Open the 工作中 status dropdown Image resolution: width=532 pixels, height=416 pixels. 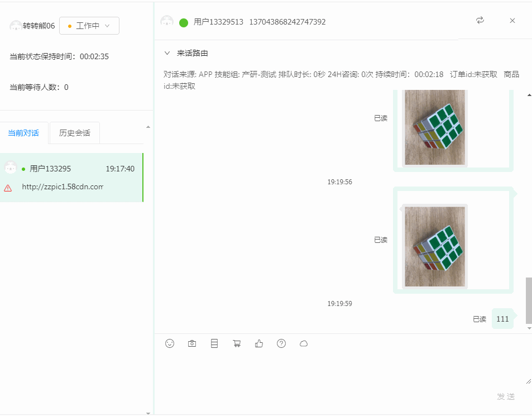(x=89, y=25)
